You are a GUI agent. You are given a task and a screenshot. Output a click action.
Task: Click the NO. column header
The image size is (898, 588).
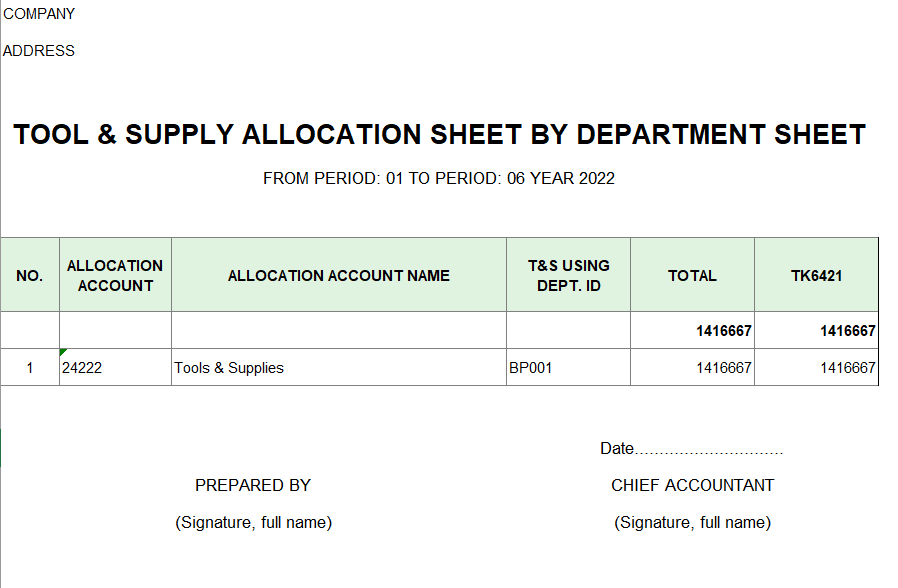pyautogui.click(x=30, y=276)
